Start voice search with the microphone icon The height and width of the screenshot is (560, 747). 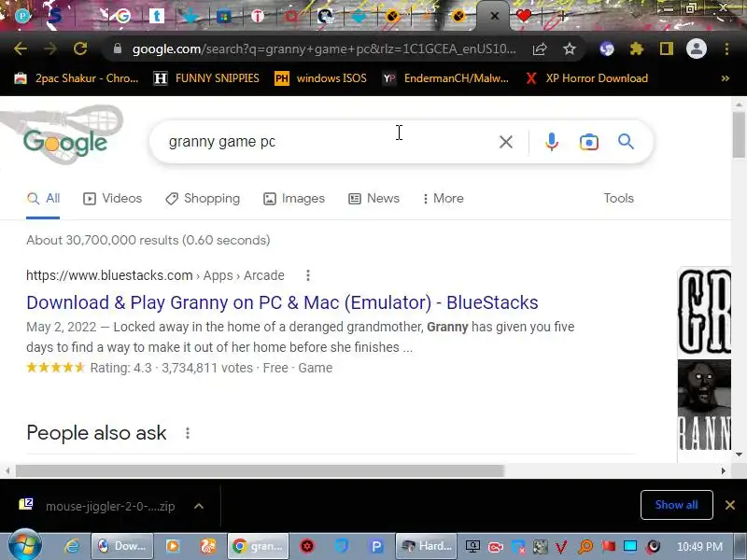pos(551,142)
